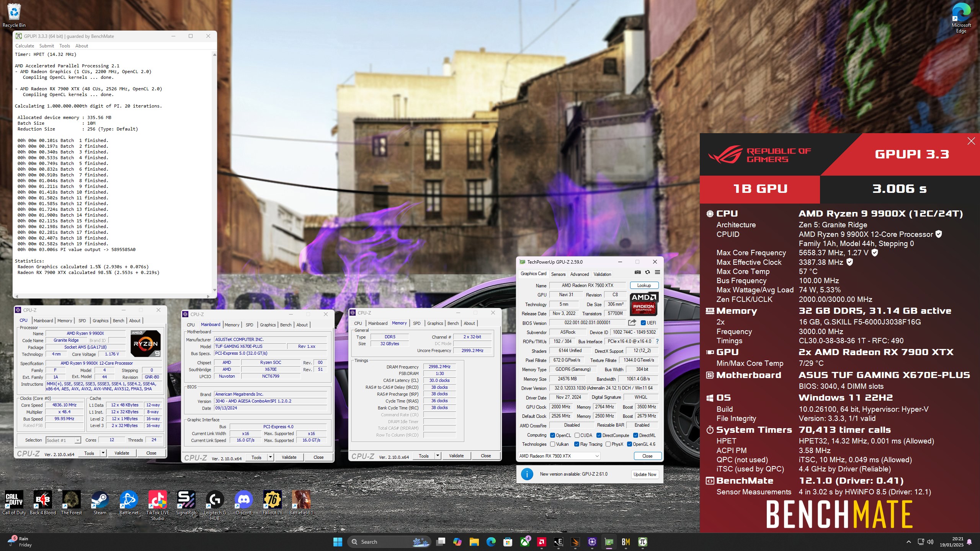Switch to the Advanced tab in GPU-Z
Screen dimensions: 980x551
(580, 274)
